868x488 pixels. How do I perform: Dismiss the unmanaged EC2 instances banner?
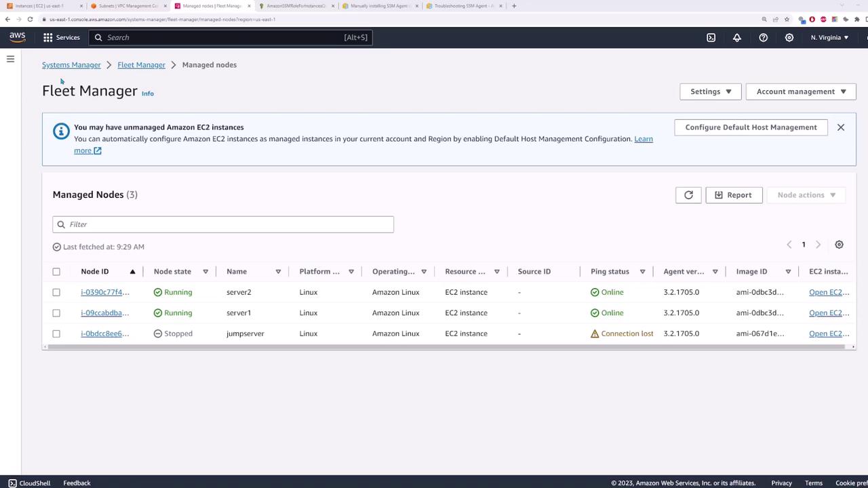click(841, 127)
